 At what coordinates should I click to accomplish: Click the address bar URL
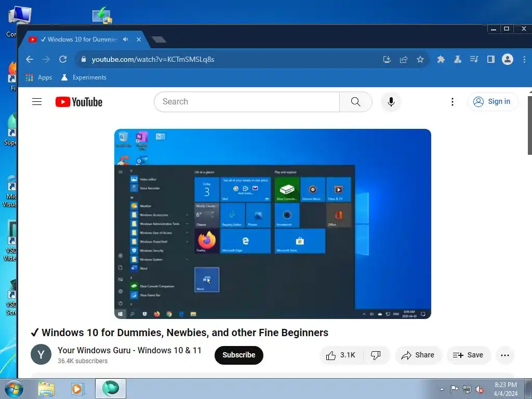(x=153, y=59)
